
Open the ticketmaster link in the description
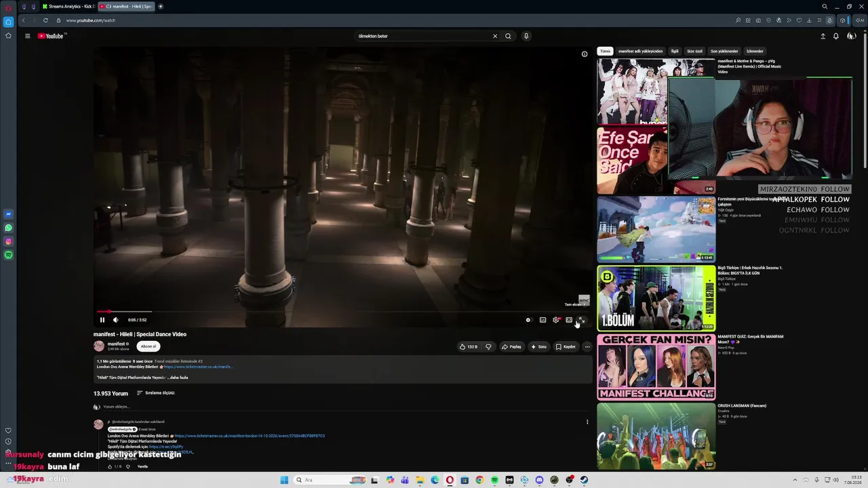point(198,367)
